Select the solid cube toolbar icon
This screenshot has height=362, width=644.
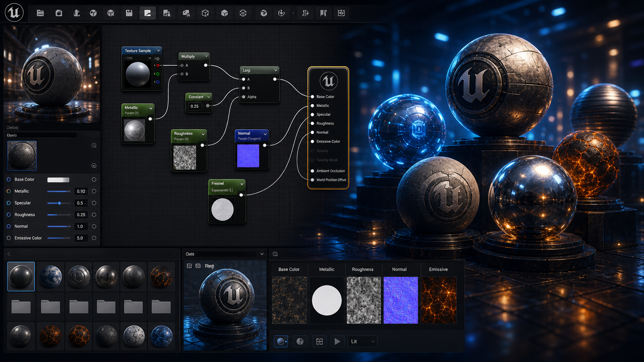224,13
